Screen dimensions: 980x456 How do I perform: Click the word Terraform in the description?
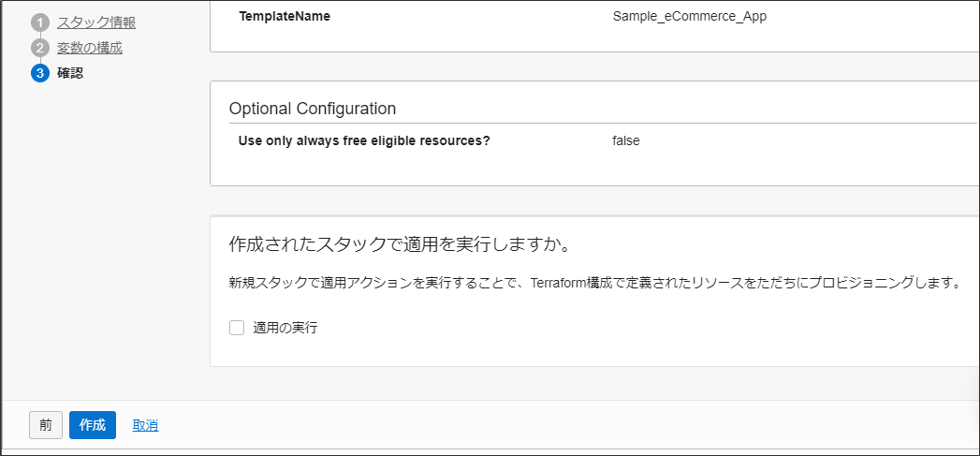click(558, 283)
